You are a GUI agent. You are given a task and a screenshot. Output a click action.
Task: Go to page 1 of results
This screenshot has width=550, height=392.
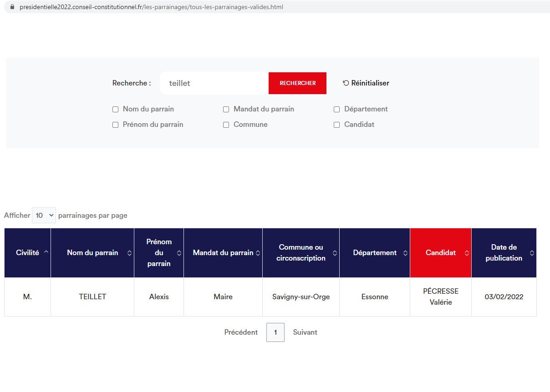[x=275, y=332]
